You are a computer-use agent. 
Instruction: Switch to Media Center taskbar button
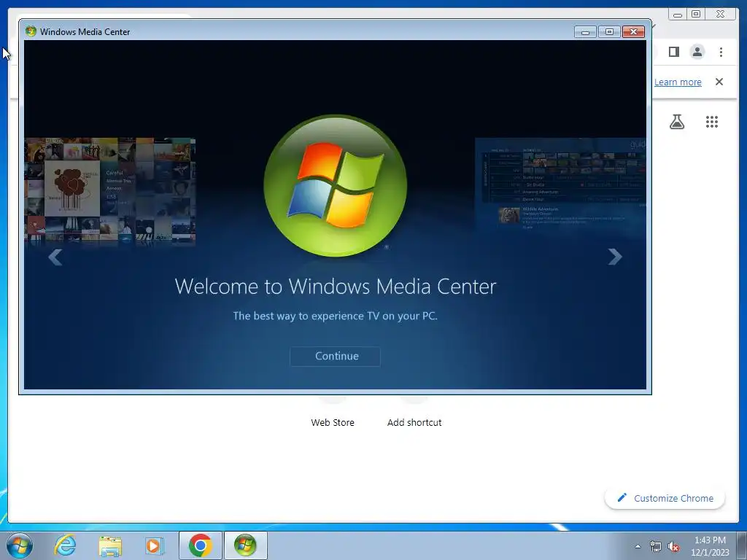(245, 545)
